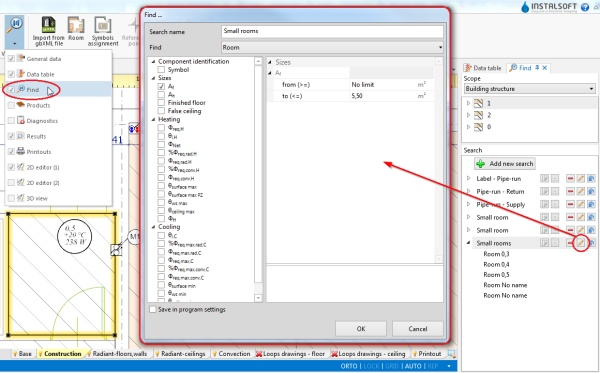Collapse the Cooling group in list
Image resolution: width=600 pixels, height=373 pixels.
(153, 227)
